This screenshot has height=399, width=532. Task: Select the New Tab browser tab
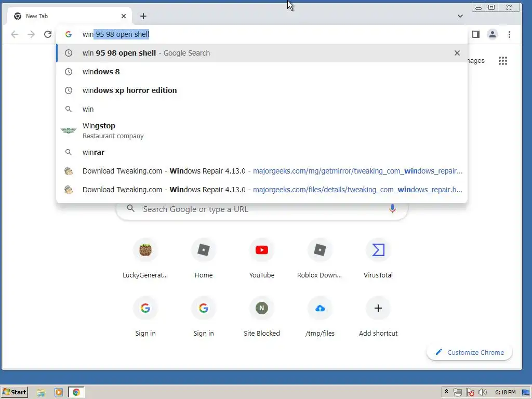coord(70,16)
